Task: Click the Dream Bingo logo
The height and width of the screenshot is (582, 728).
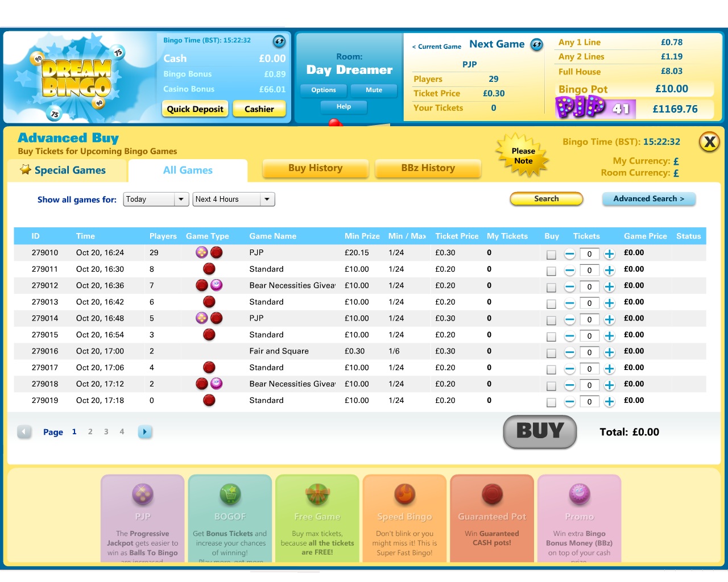Action: (76, 78)
